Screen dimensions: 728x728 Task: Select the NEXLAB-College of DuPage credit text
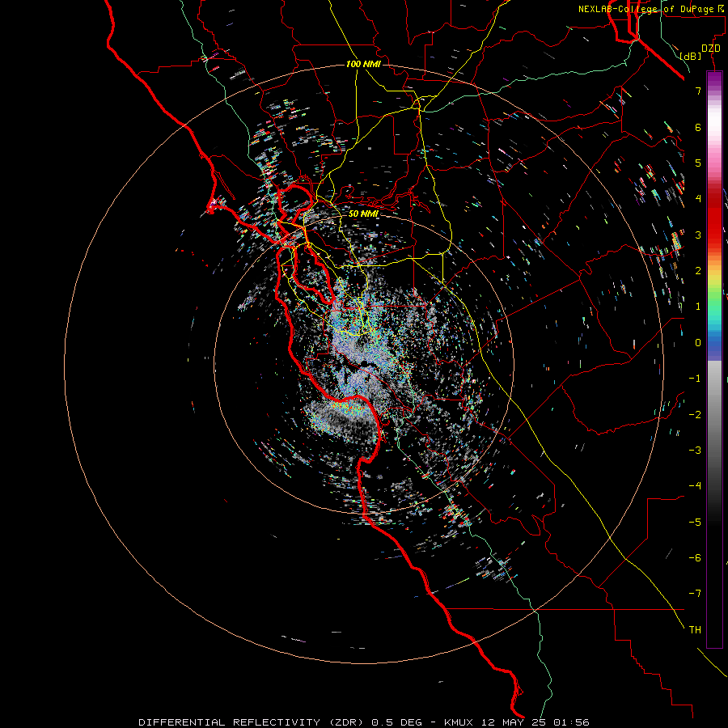click(x=645, y=9)
